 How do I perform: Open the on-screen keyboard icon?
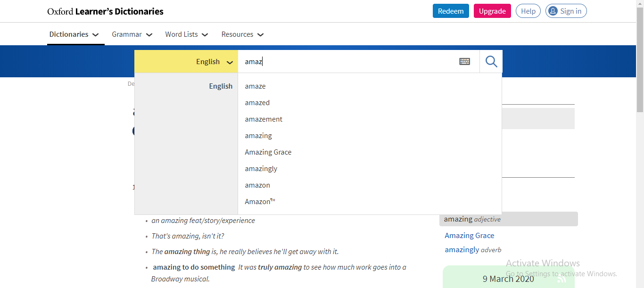(464, 62)
